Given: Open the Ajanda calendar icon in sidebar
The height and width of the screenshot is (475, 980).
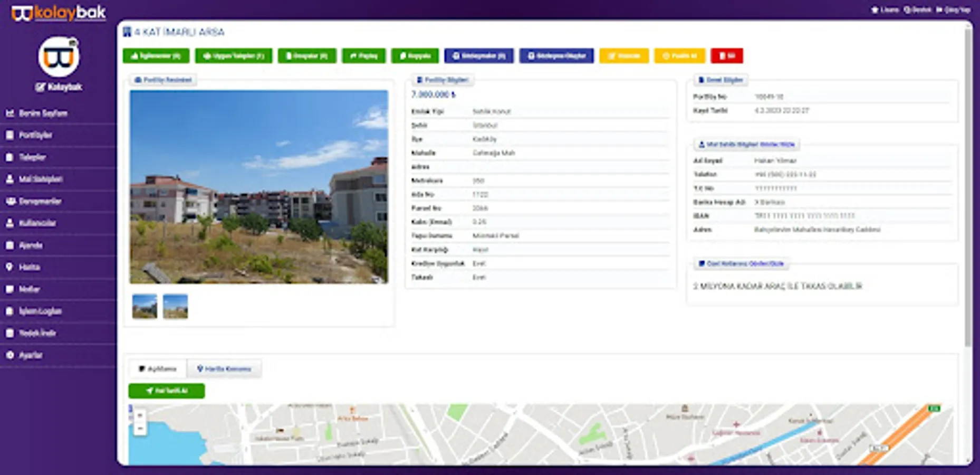Looking at the screenshot, I should click(9, 245).
